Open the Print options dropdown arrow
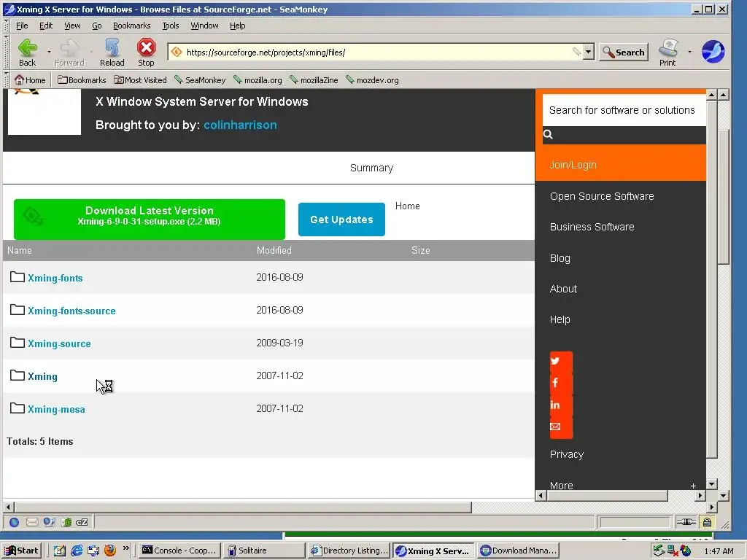Viewport: 747px width, 560px height. click(689, 52)
